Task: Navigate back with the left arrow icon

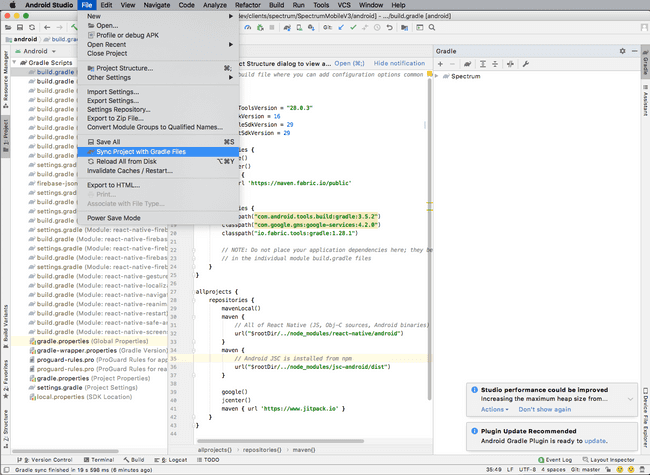Action: coord(47,27)
